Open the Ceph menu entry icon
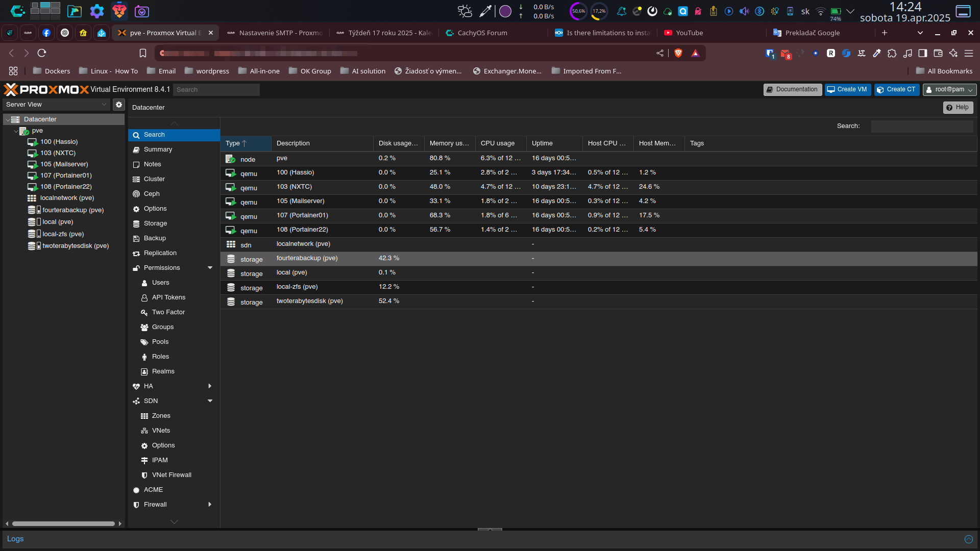 coord(136,194)
